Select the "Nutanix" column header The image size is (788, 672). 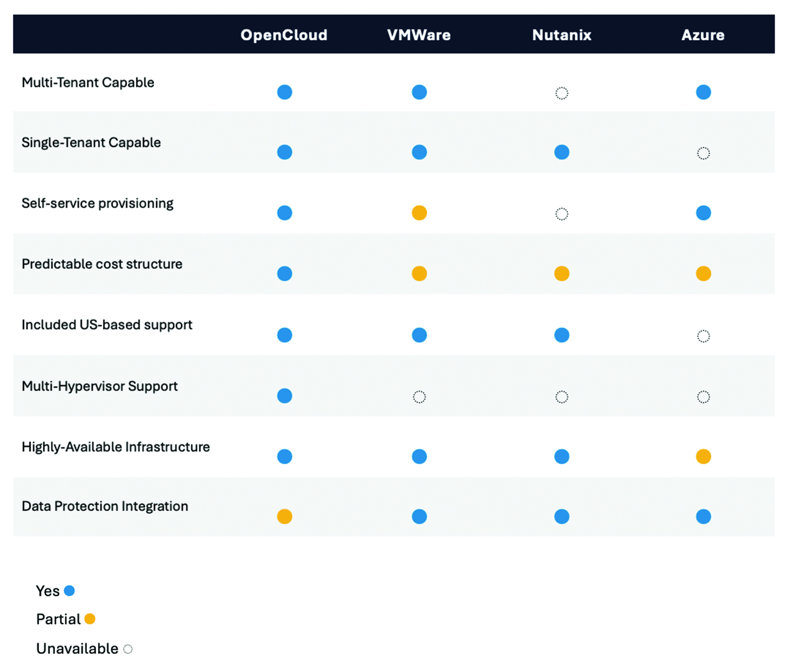click(562, 35)
